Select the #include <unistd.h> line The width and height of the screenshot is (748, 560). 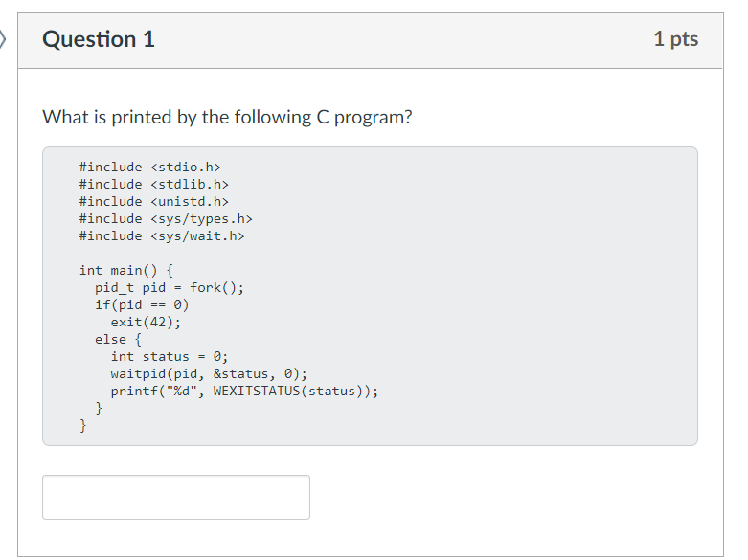coord(153,201)
